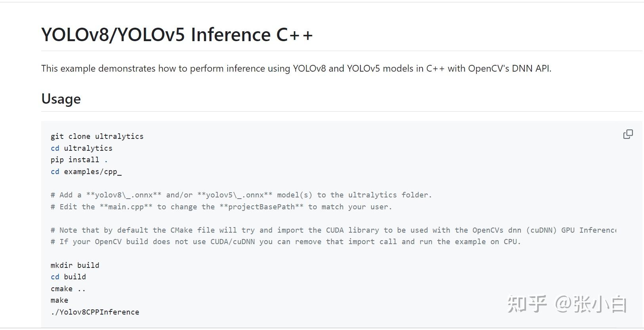
Task: Click the mkdir build command
Action: (x=75, y=265)
